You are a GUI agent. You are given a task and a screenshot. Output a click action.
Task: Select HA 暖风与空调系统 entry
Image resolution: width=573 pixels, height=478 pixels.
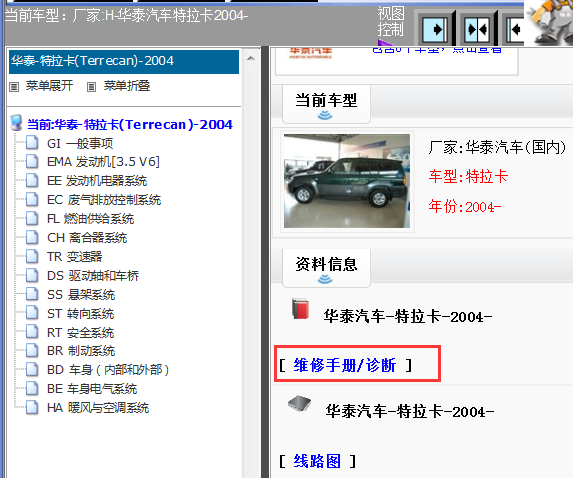98,408
